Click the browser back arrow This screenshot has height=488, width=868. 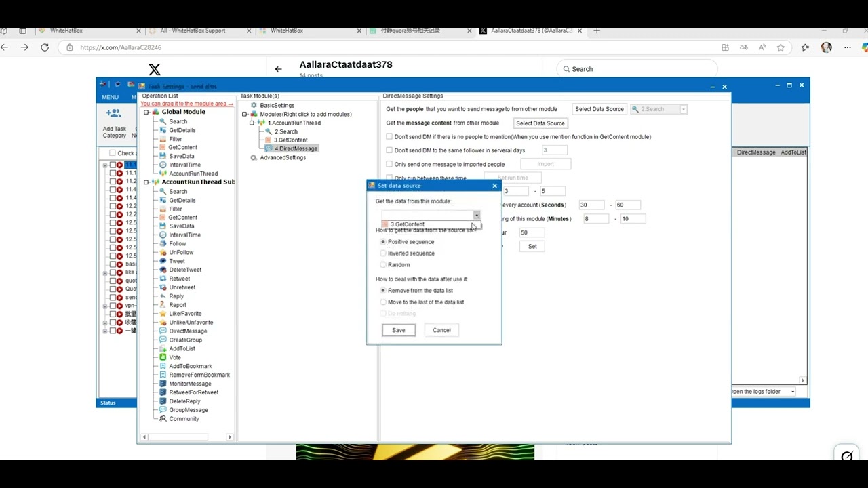click(x=5, y=47)
